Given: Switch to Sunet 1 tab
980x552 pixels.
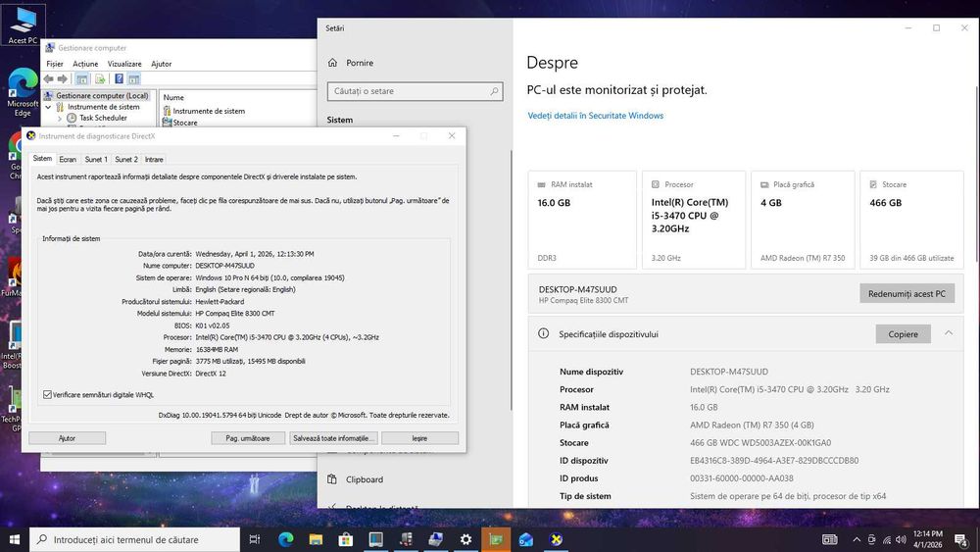Looking at the screenshot, I should [96, 160].
